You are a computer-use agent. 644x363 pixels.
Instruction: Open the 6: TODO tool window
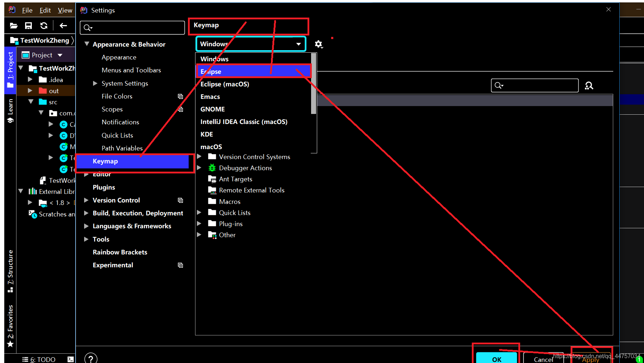(39, 359)
